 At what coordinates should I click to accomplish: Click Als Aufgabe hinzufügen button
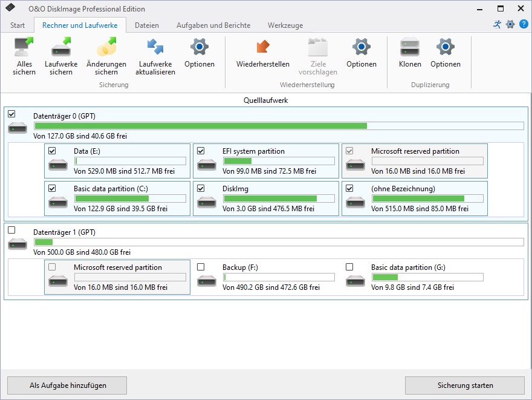(x=67, y=385)
